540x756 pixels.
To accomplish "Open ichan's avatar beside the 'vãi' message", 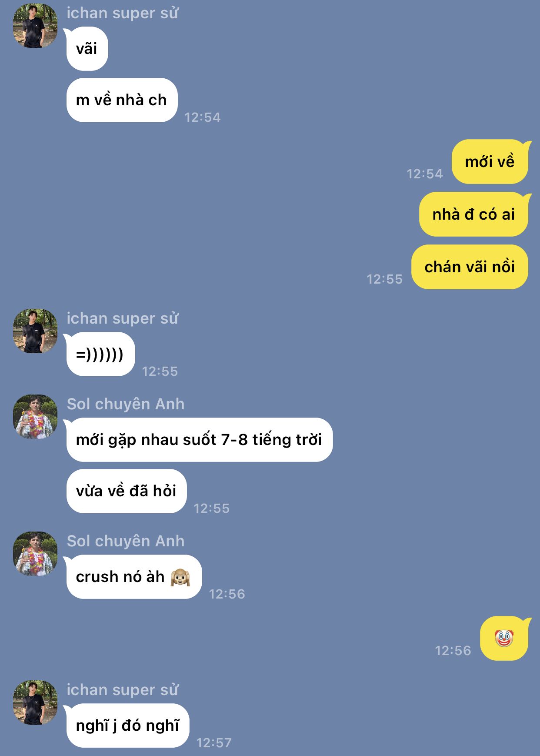I will 35,26.
